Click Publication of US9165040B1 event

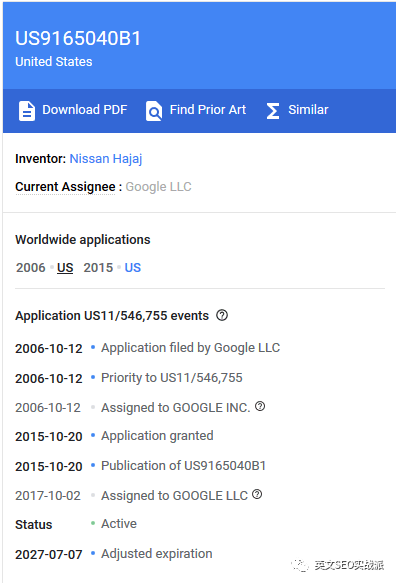[184, 466]
